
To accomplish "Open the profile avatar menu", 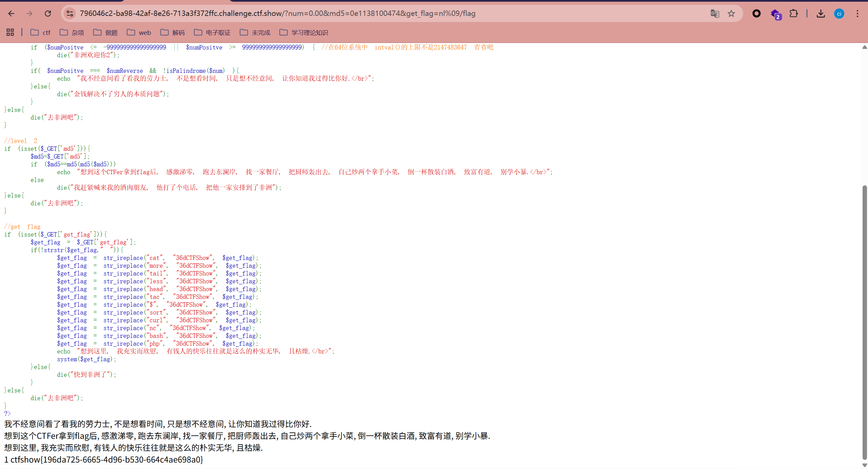I will point(839,14).
